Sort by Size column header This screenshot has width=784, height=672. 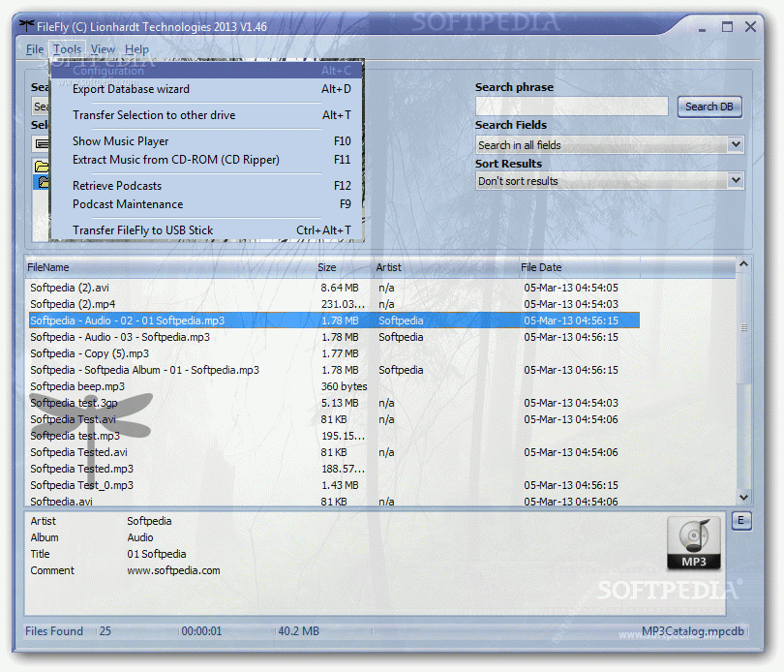click(x=344, y=267)
